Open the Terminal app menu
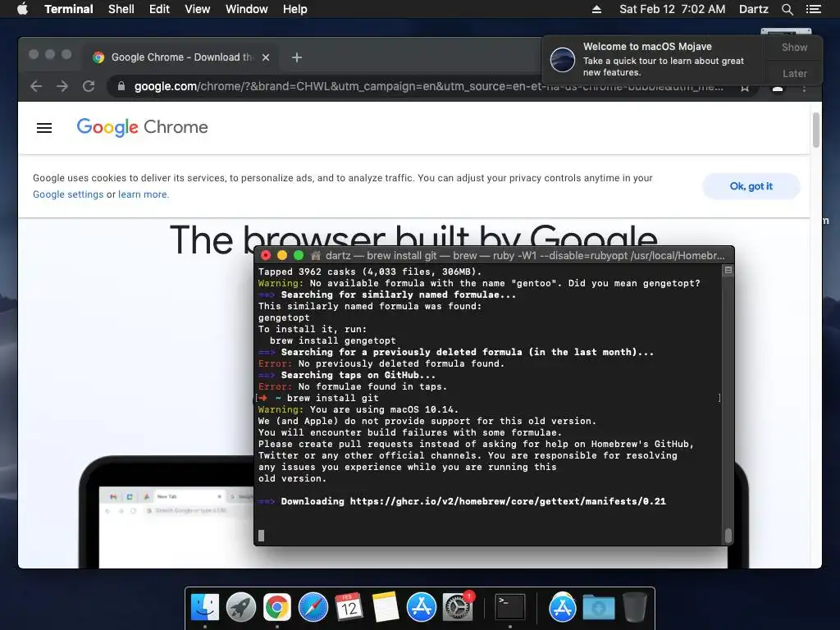 (x=69, y=9)
